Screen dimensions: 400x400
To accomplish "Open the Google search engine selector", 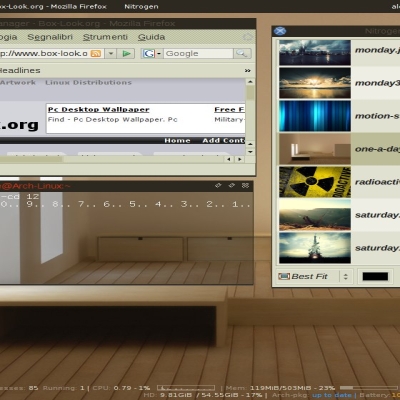I will click(x=152, y=53).
